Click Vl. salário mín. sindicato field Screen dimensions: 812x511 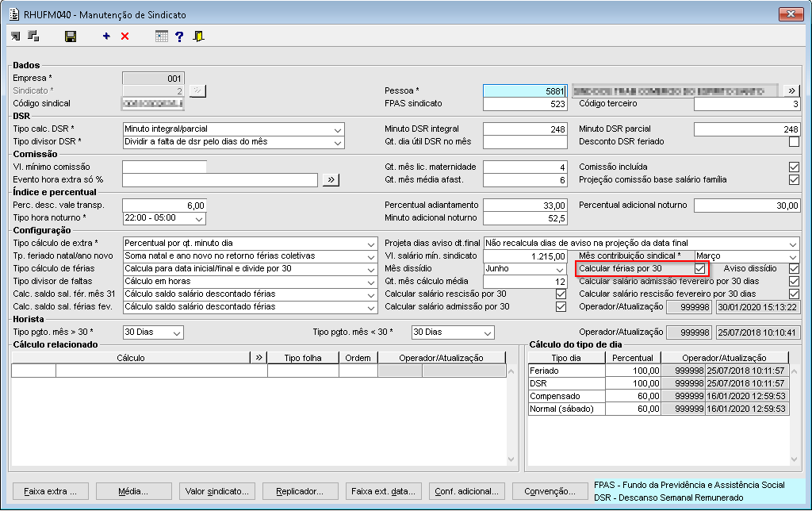525,256
